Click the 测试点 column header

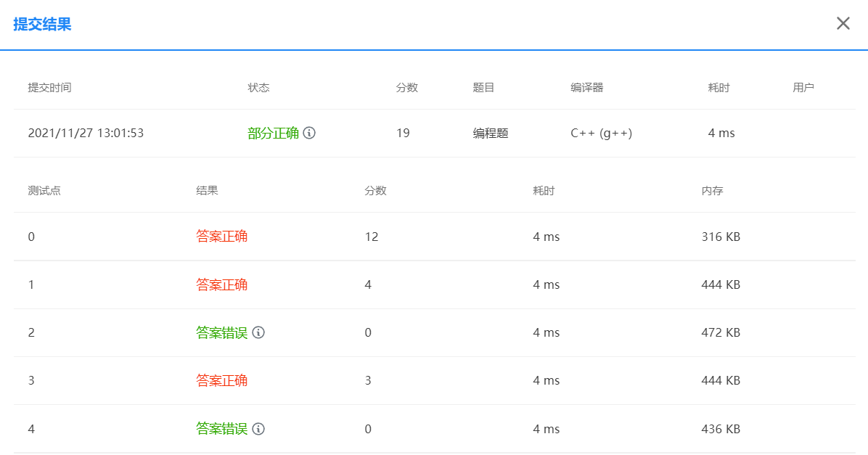[44, 191]
